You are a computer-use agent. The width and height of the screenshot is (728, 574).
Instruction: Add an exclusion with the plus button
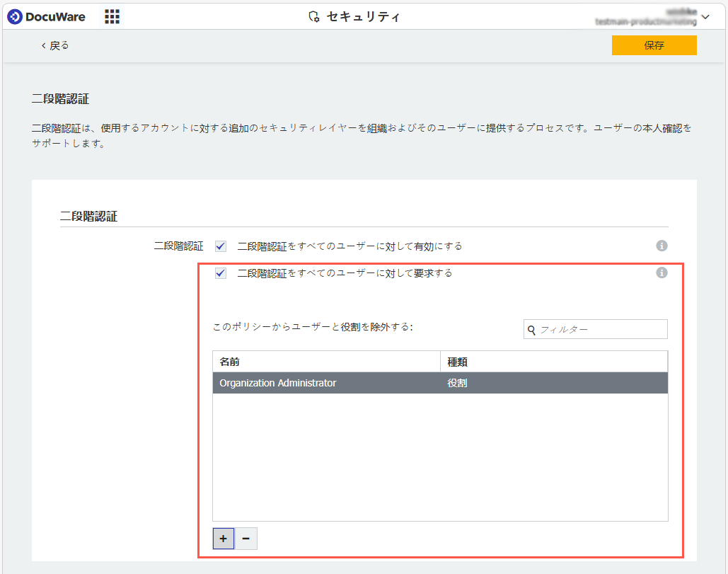click(224, 539)
